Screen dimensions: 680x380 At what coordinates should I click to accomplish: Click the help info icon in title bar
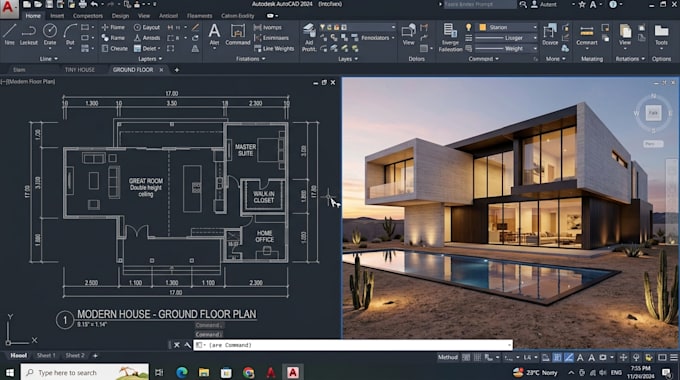click(613, 4)
